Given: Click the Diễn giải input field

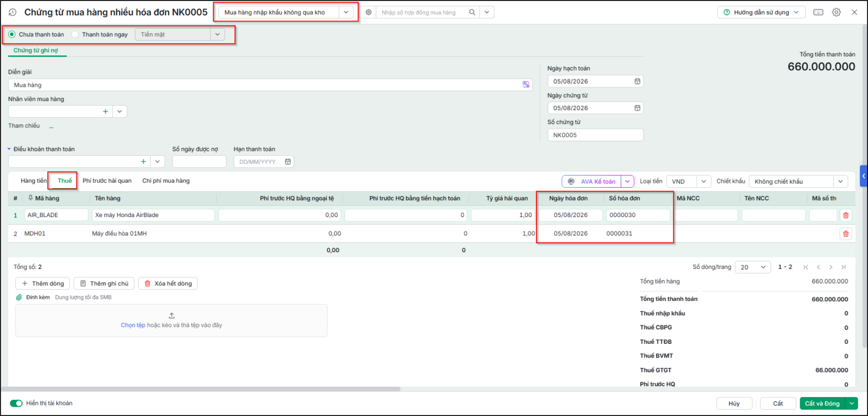Looking at the screenshot, I should click(270, 85).
